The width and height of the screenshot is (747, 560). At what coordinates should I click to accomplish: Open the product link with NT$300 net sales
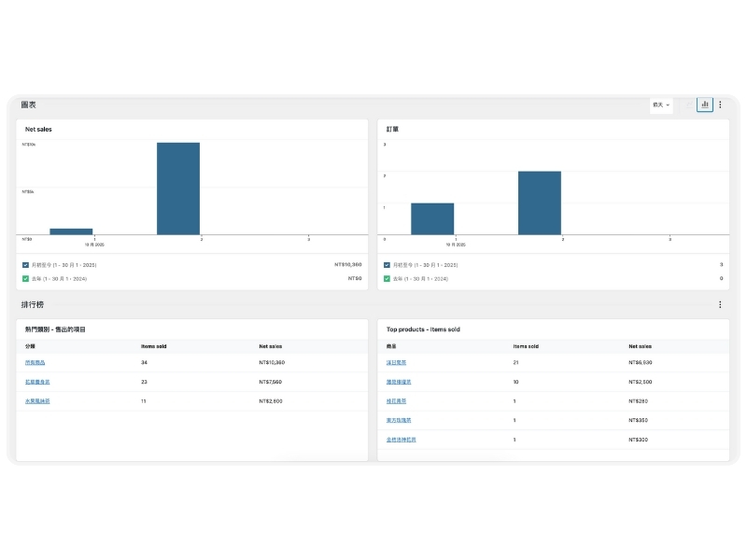tap(402, 439)
